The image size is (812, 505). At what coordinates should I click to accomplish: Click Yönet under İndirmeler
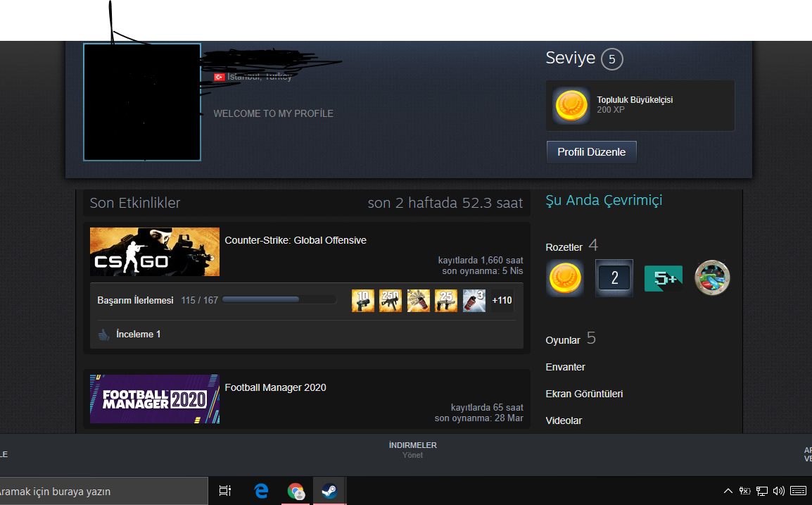pos(413,455)
